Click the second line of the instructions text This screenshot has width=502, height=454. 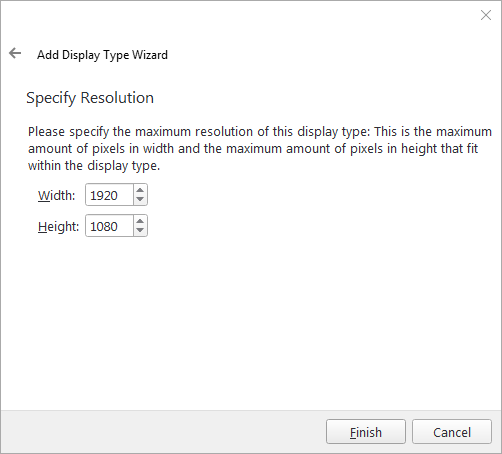(253, 149)
